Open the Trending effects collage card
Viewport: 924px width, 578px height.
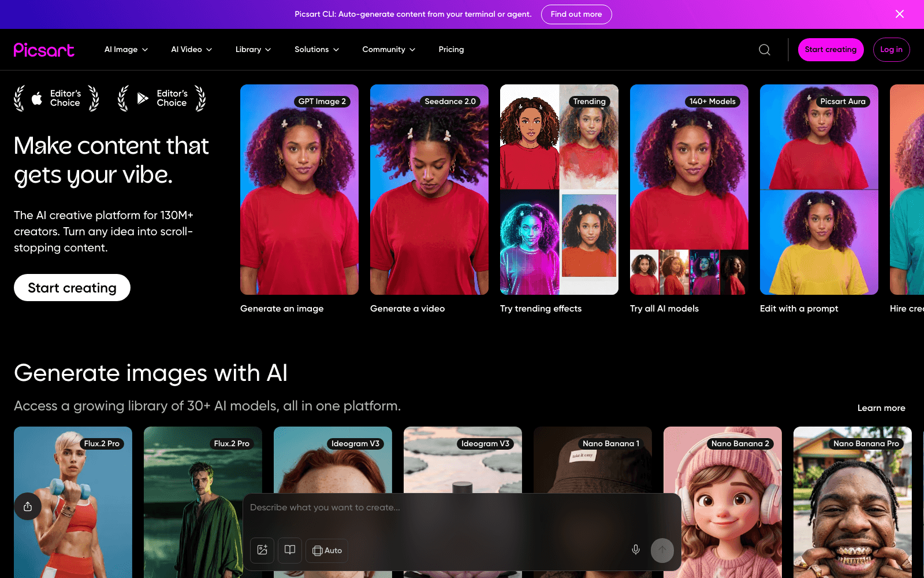click(x=559, y=190)
